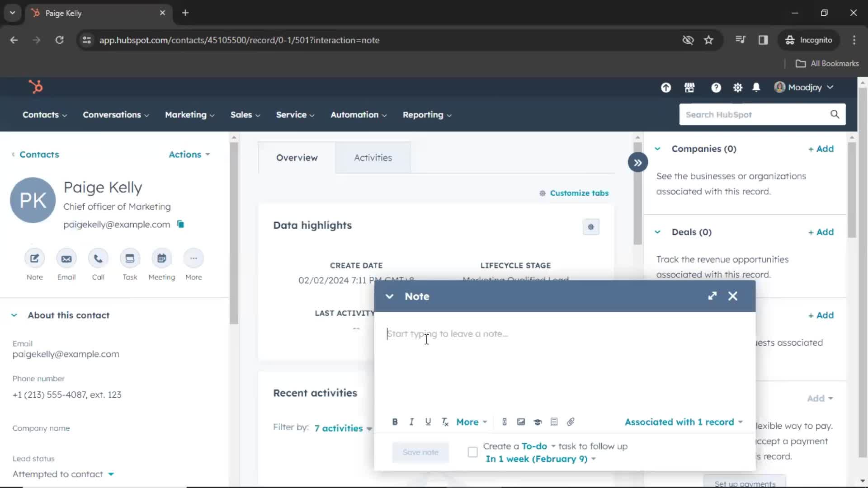Image resolution: width=868 pixels, height=488 pixels.
Task: Toggle the Companies section expander
Action: [658, 148]
